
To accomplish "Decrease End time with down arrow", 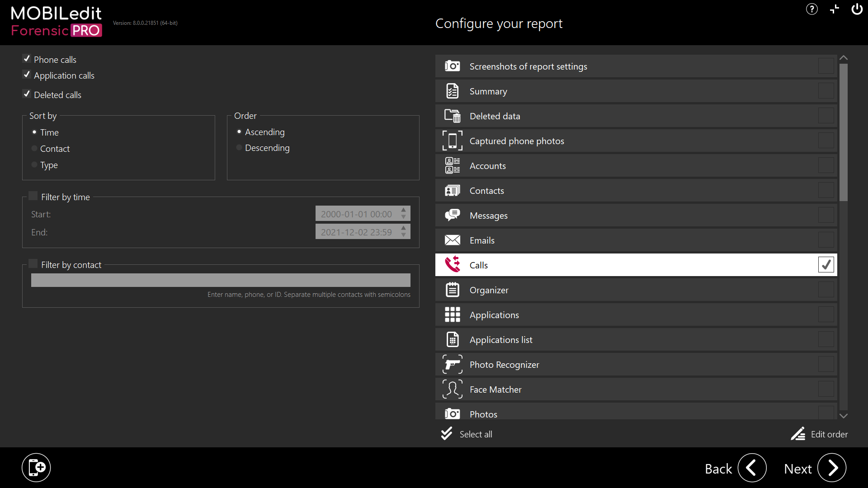I will 404,235.
